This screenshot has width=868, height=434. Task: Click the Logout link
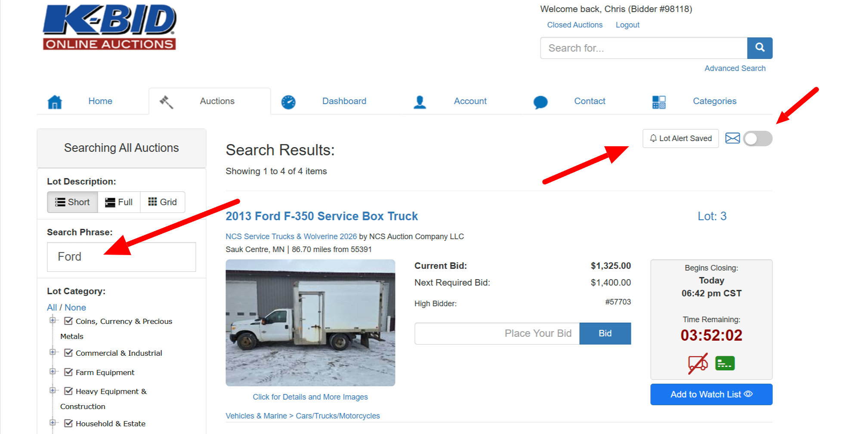pos(627,25)
